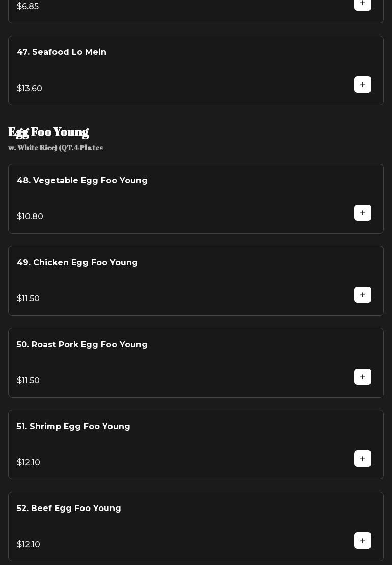Add Vegetable Egg Foo Young with plus icon
The image size is (392, 565).
click(362, 213)
